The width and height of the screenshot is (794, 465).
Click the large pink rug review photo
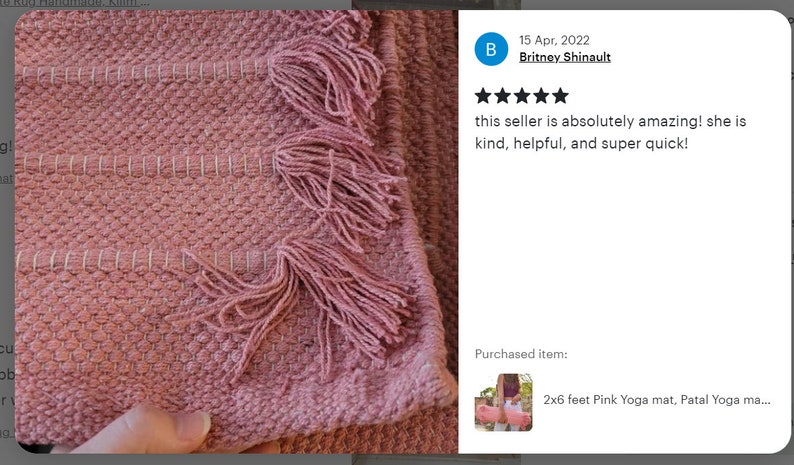[x=236, y=231]
